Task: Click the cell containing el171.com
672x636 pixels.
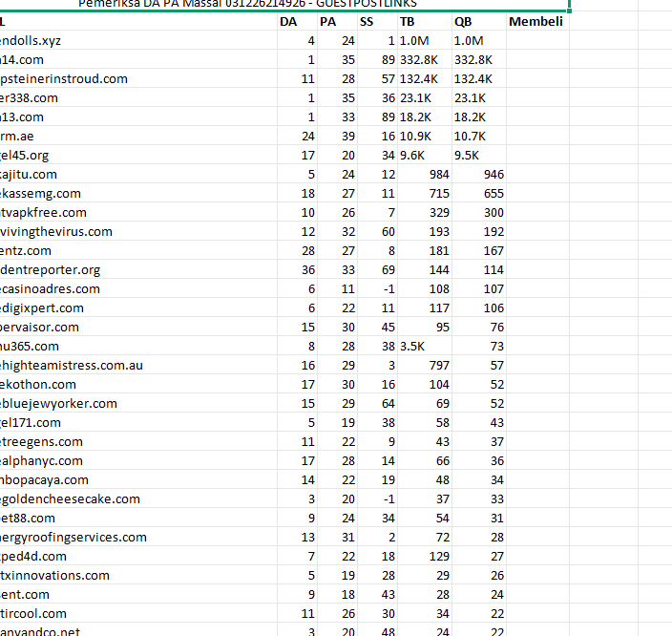Action: (x=138, y=422)
